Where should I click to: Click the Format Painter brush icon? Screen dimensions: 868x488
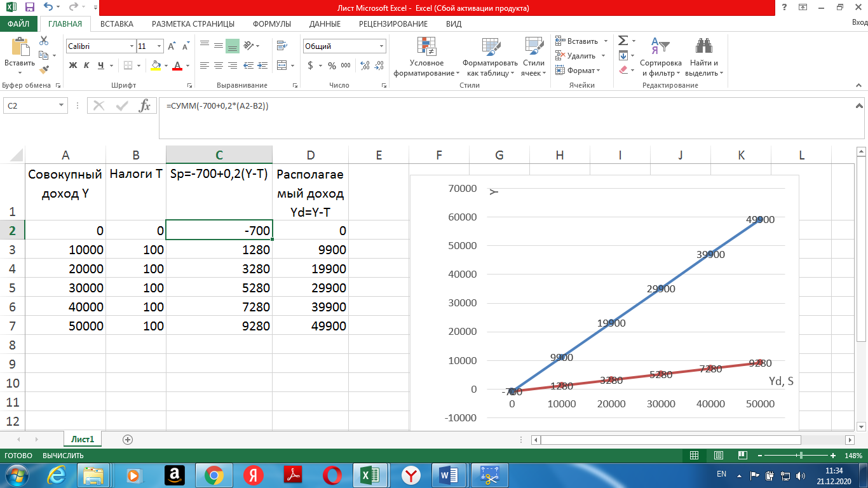point(44,70)
